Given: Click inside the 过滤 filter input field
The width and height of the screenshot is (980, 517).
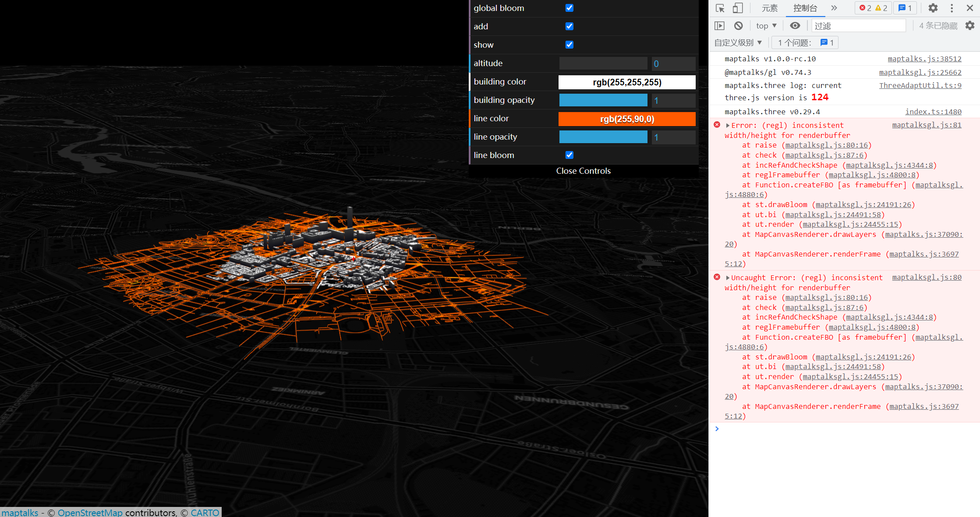Looking at the screenshot, I should [x=858, y=25].
